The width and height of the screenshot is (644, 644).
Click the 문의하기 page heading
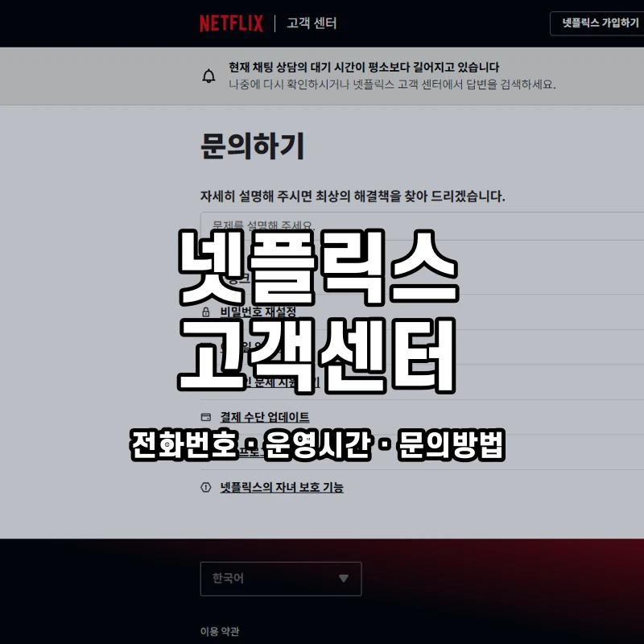(x=253, y=146)
